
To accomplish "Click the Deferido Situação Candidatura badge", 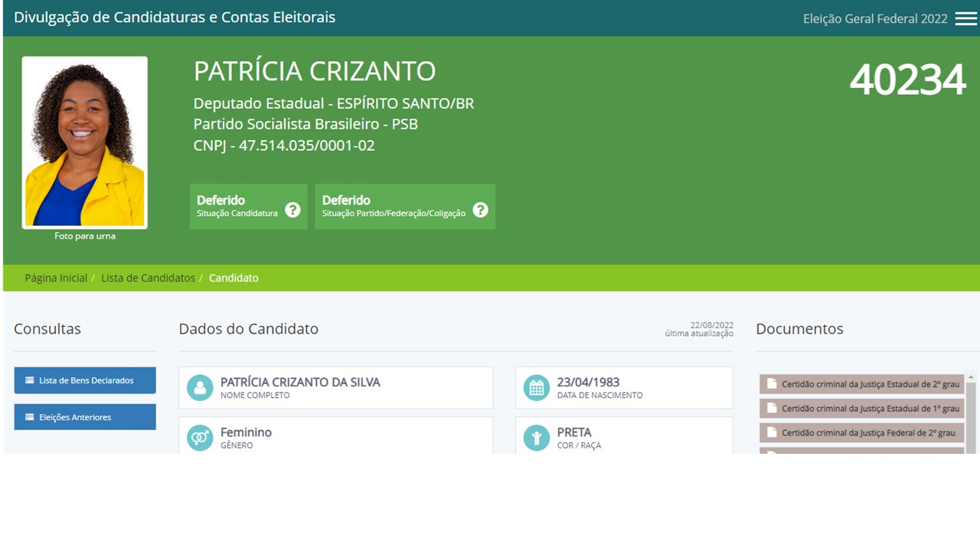I will point(248,207).
